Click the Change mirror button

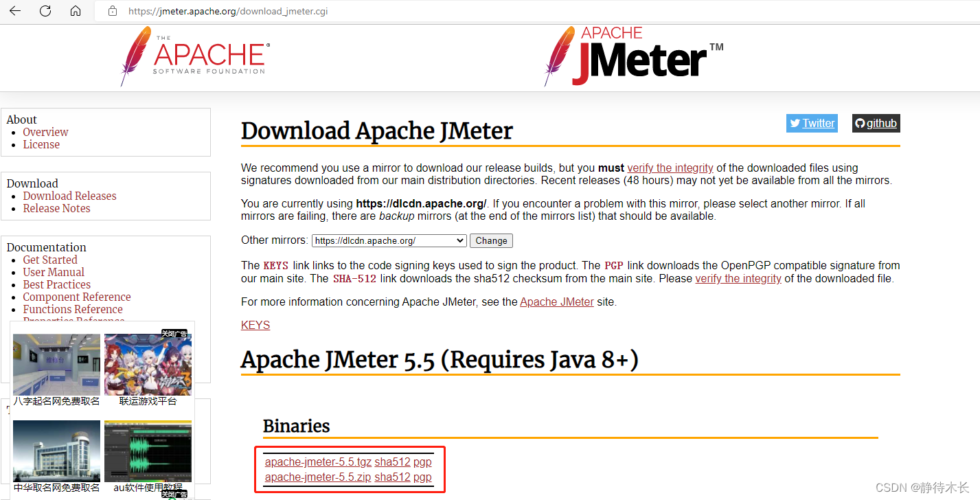click(x=491, y=240)
